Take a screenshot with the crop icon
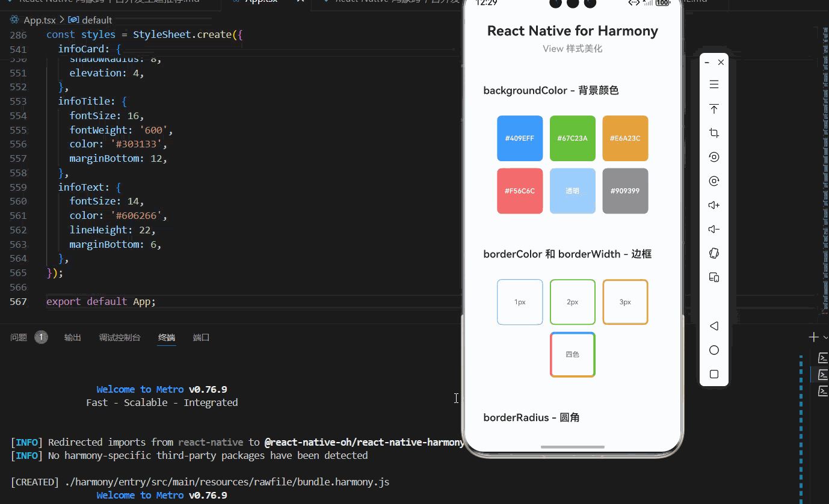This screenshot has width=829, height=504. [714, 133]
